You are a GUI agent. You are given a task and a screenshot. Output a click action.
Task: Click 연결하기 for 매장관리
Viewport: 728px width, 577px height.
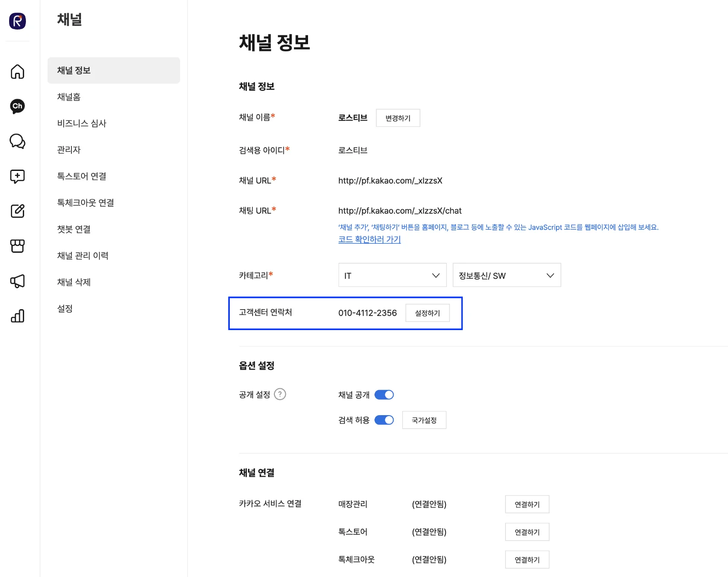527,504
